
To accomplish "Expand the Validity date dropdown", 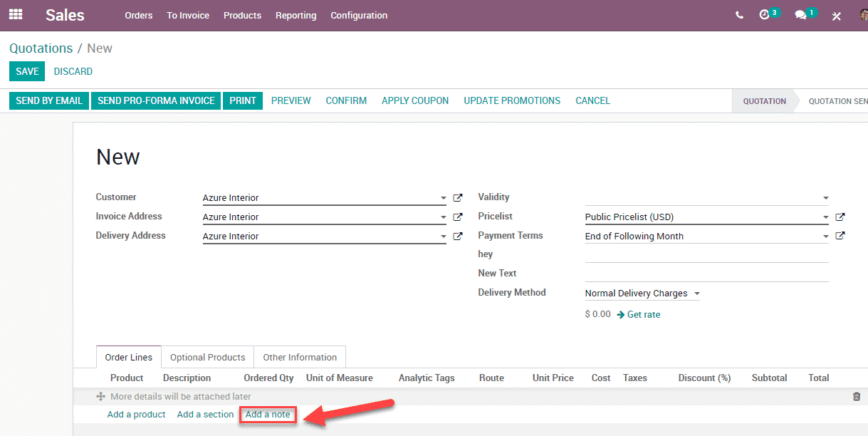I will (825, 198).
